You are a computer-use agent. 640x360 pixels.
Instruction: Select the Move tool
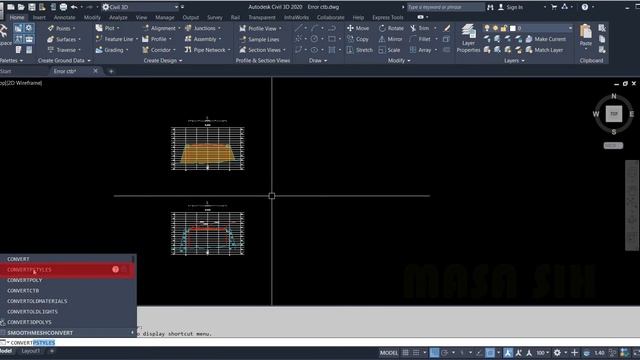(x=358, y=28)
